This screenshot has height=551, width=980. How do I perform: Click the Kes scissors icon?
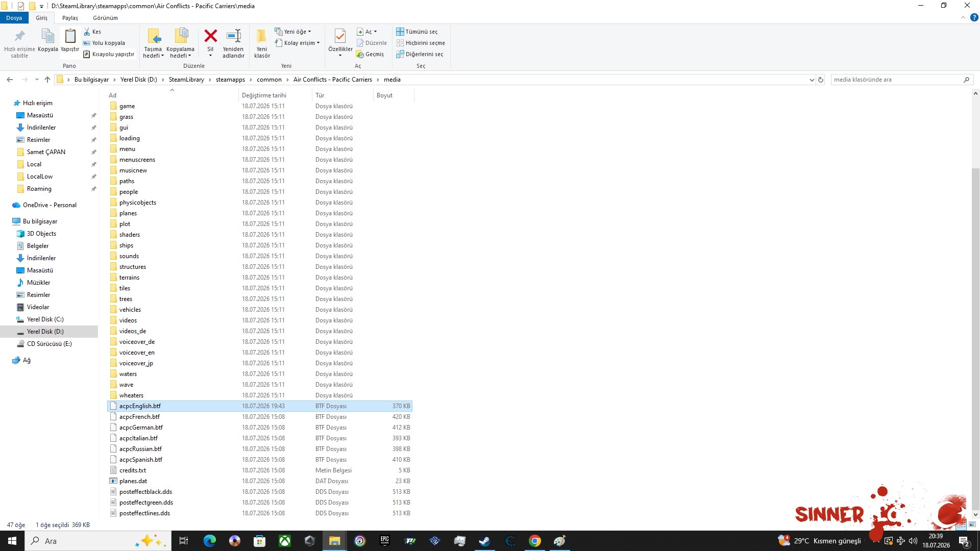87,32
